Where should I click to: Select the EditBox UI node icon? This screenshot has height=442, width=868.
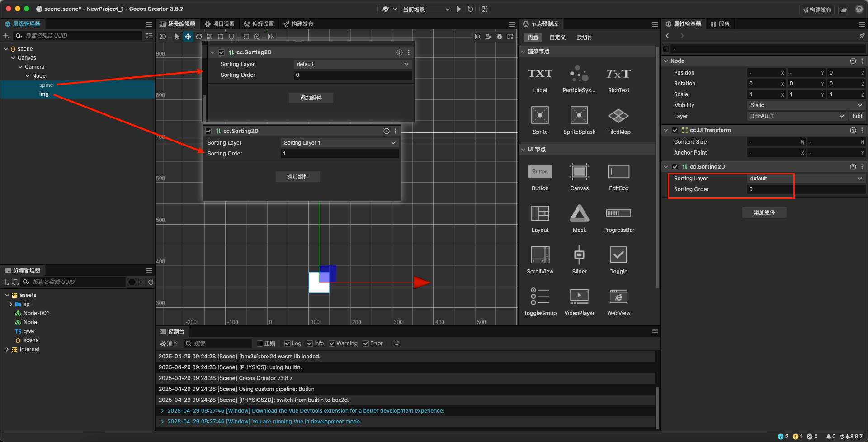tap(618, 172)
